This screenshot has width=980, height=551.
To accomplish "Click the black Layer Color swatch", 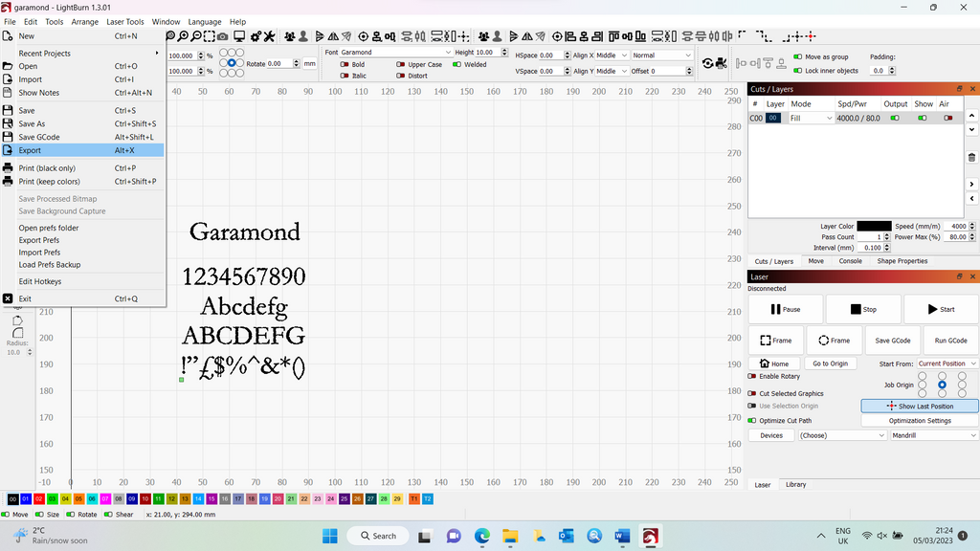I will tap(874, 226).
